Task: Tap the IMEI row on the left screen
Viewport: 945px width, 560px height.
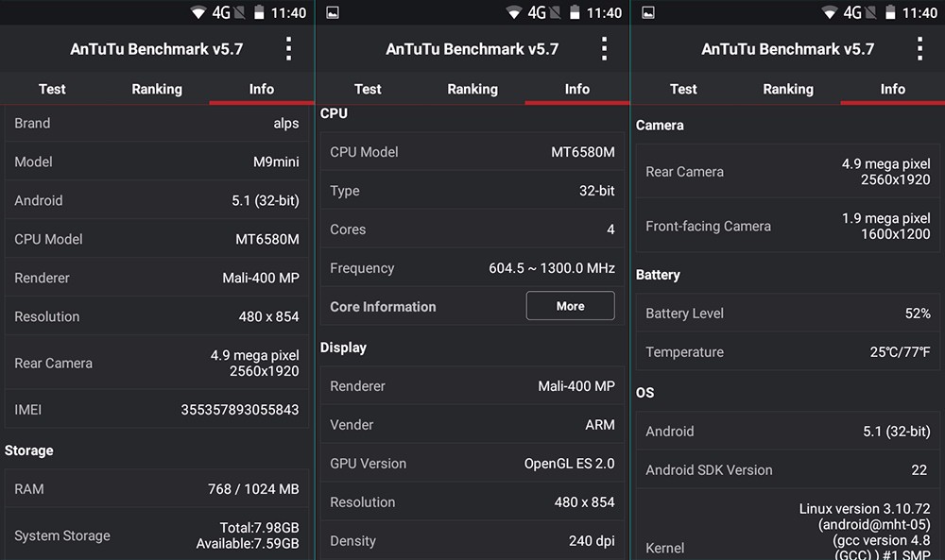Action: 157,410
